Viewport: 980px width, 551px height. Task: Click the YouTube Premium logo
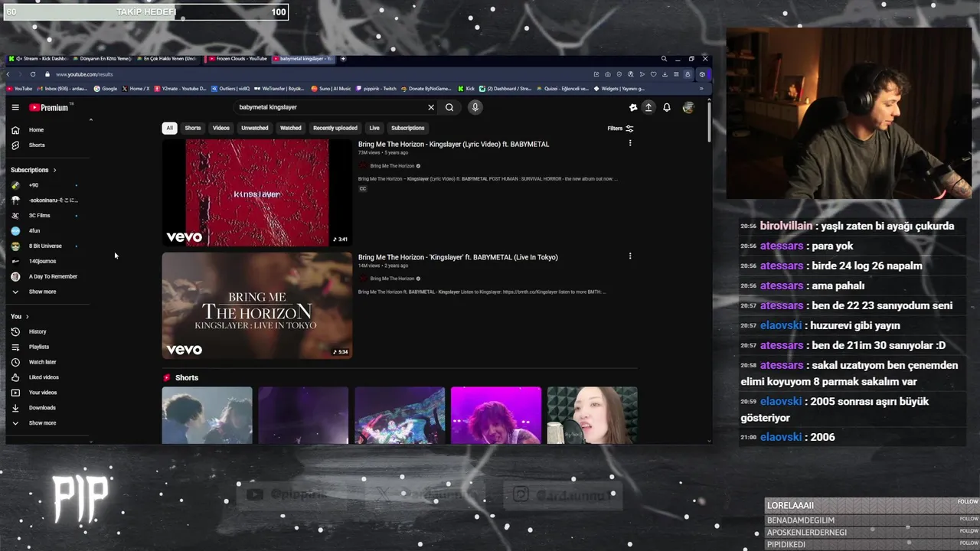[49, 108]
